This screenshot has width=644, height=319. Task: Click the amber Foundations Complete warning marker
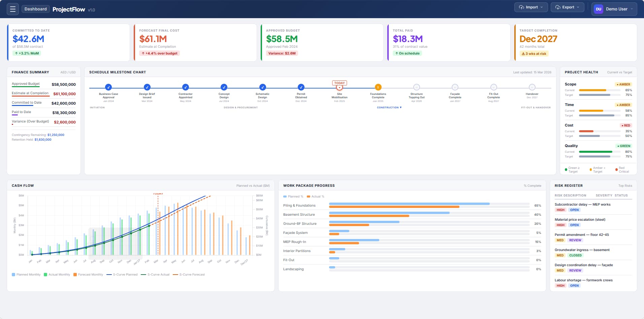click(x=378, y=87)
